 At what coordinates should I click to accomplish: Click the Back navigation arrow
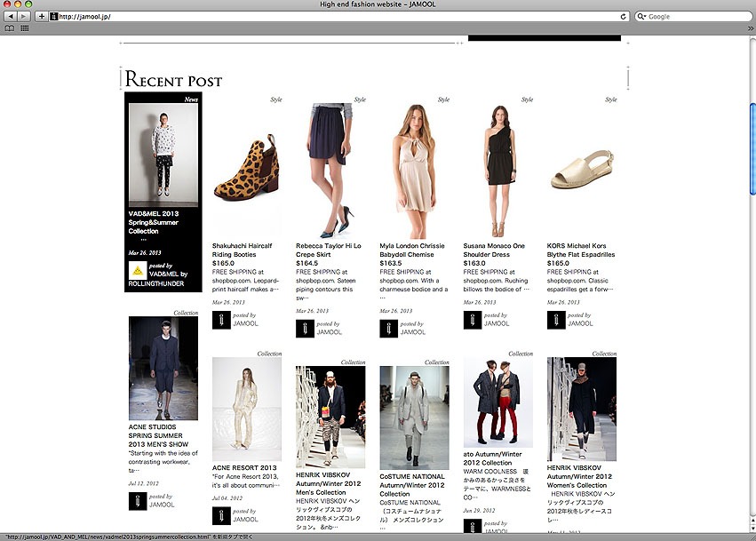9,15
